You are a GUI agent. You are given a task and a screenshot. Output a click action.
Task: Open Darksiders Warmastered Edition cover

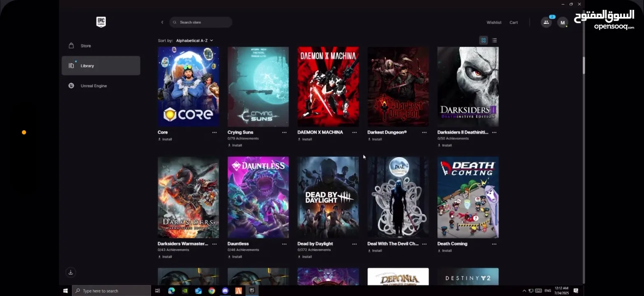pos(188,197)
